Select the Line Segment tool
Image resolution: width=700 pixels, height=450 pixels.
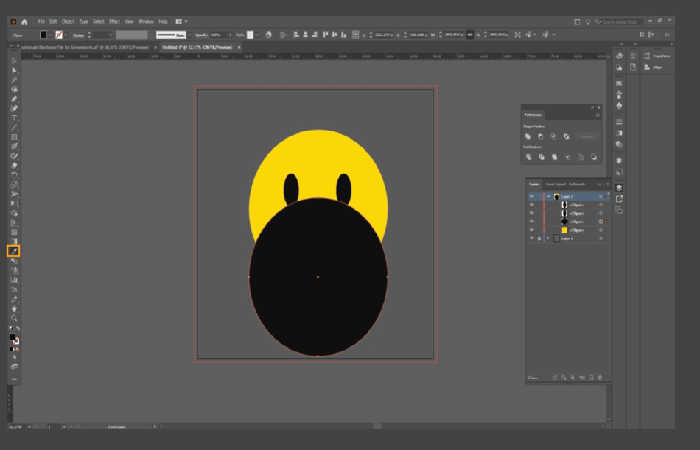tap(14, 128)
